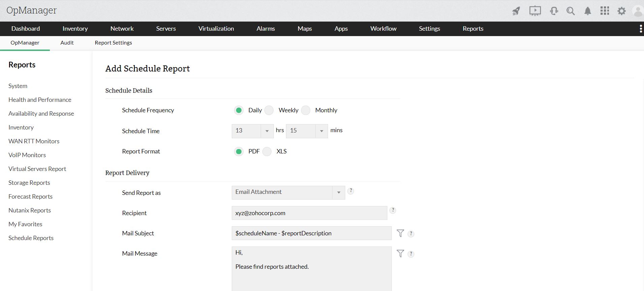Select Monthly schedule frequency
This screenshot has height=291, width=644.
[306, 110]
